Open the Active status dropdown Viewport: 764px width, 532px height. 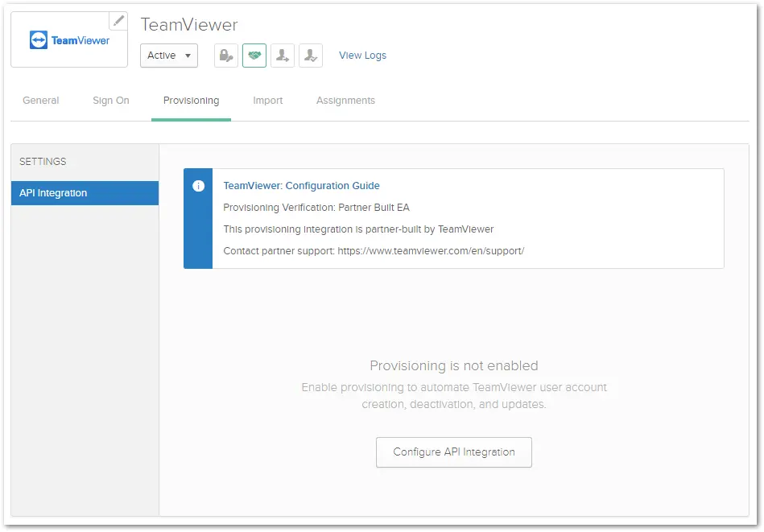click(169, 56)
